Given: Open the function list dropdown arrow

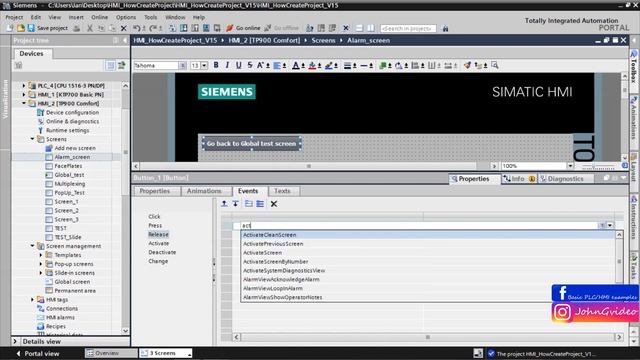Looking at the screenshot, I should click(610, 225).
